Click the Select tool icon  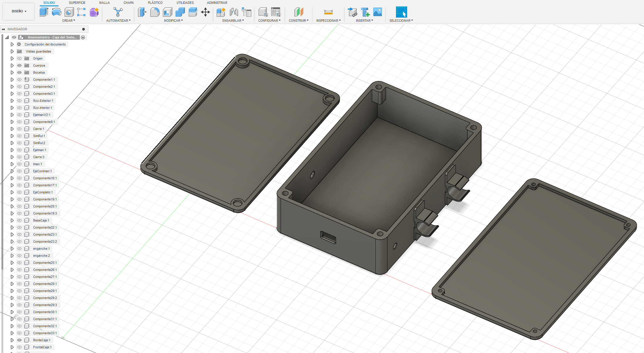coord(401,12)
